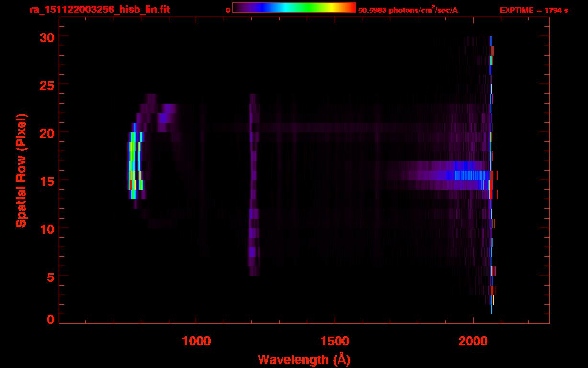Viewport: 588px width, 368px height.
Task: Click the y-axis tick label 30
Action: [x=47, y=37]
